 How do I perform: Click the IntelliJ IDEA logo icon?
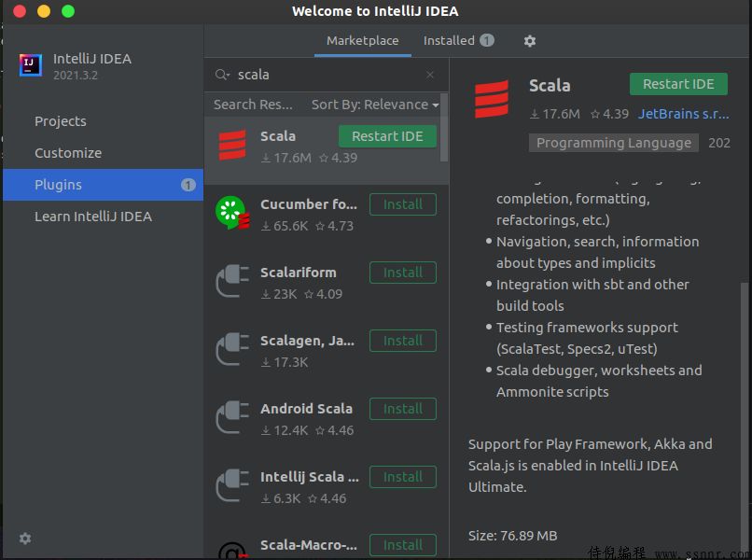[x=30, y=65]
